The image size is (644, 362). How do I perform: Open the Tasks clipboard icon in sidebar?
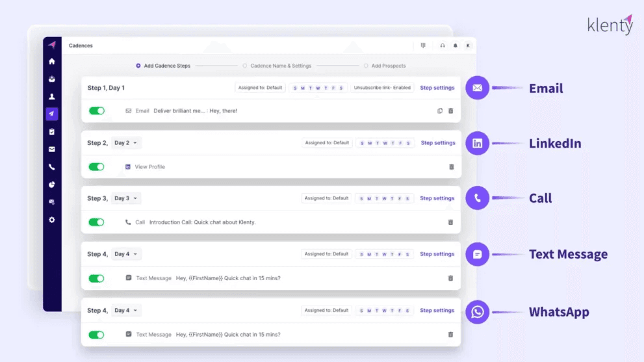(52, 131)
